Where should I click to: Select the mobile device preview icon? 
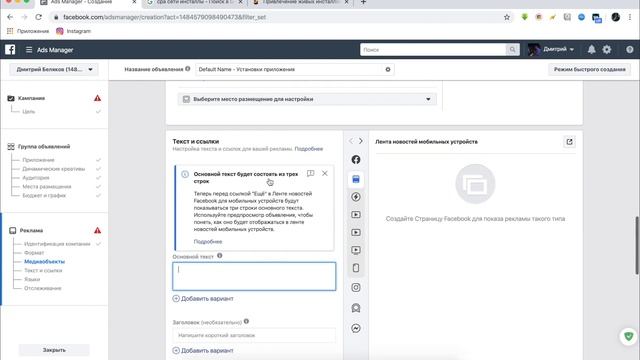click(x=356, y=268)
